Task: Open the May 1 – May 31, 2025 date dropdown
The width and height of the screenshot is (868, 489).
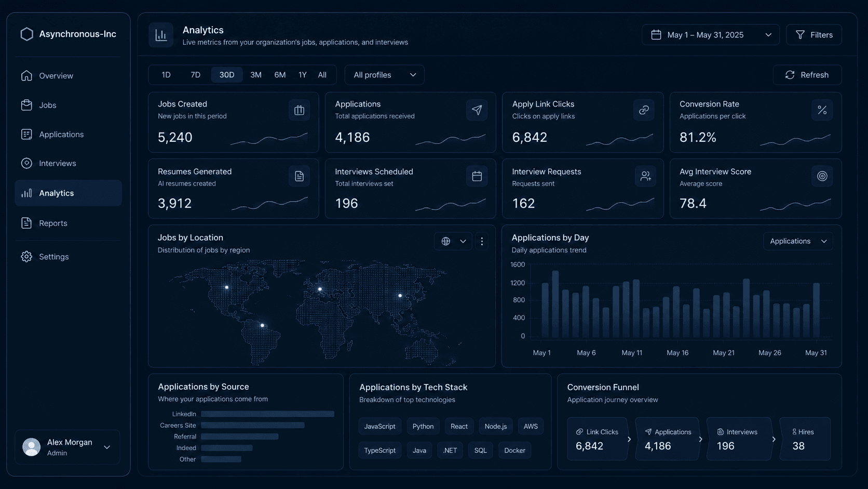Action: (x=710, y=35)
